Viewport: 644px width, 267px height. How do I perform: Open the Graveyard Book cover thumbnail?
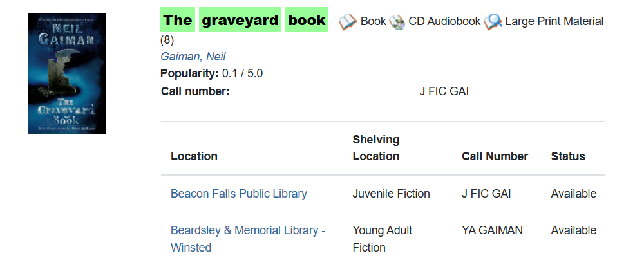(66, 73)
